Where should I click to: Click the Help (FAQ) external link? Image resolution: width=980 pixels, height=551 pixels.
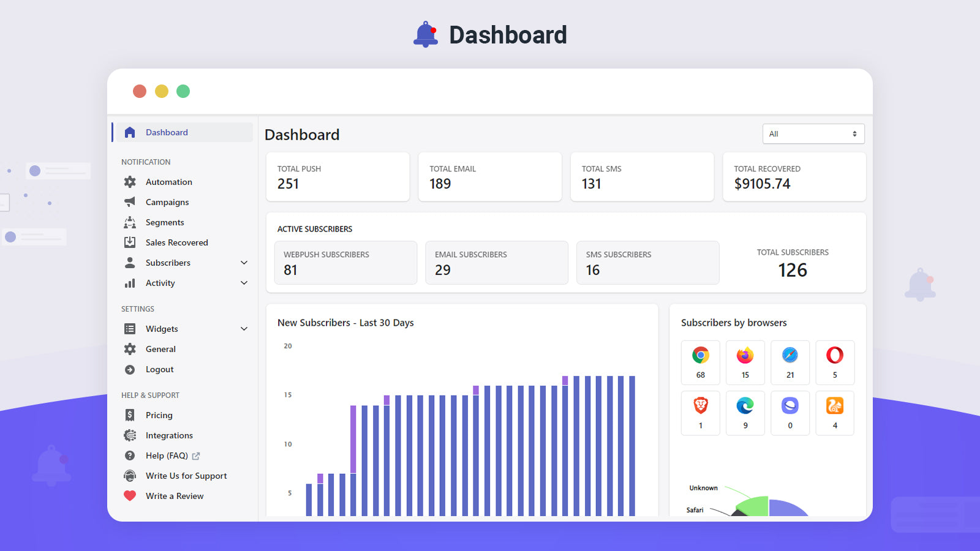point(195,455)
